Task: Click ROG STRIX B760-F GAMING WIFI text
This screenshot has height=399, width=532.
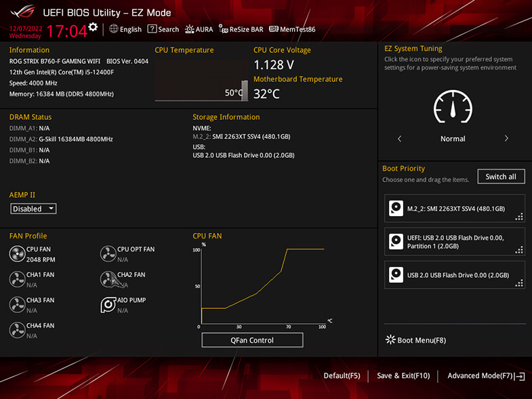Action: (x=55, y=61)
